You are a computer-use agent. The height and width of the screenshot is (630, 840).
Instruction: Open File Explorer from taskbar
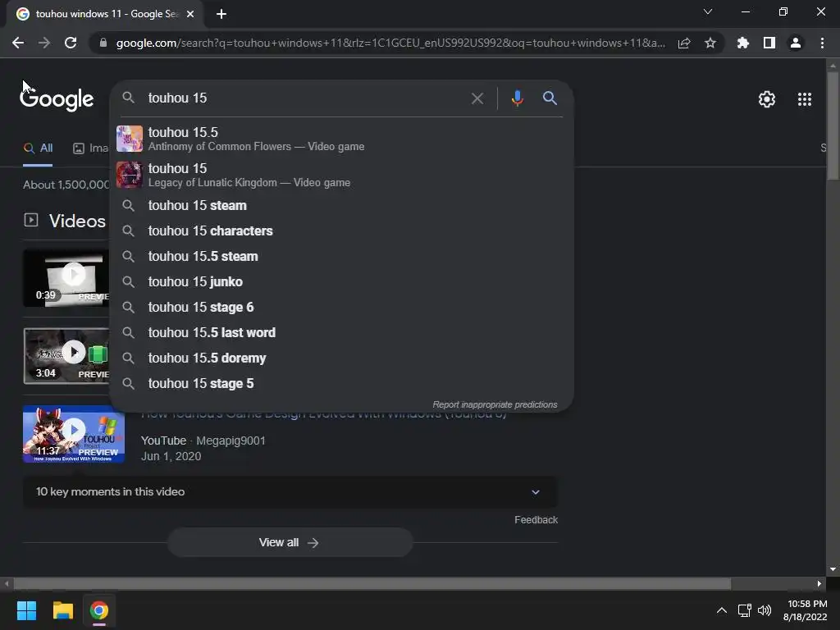click(62, 610)
